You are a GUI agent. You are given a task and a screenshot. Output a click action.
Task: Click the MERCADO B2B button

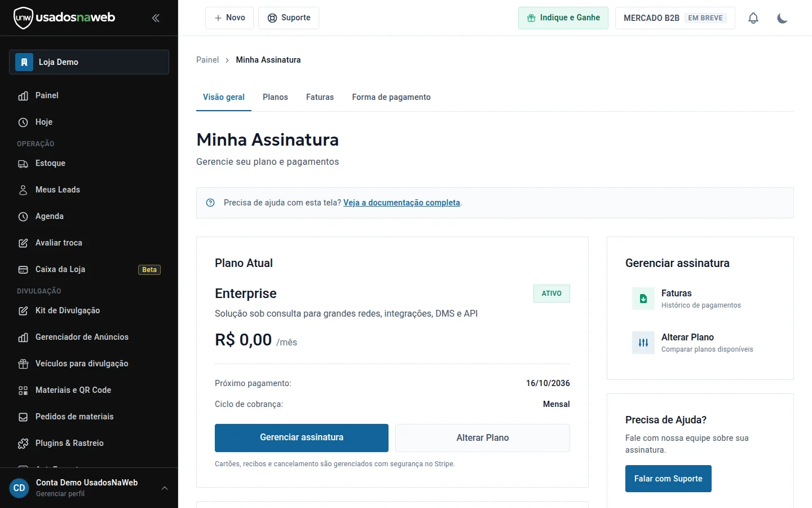point(675,18)
